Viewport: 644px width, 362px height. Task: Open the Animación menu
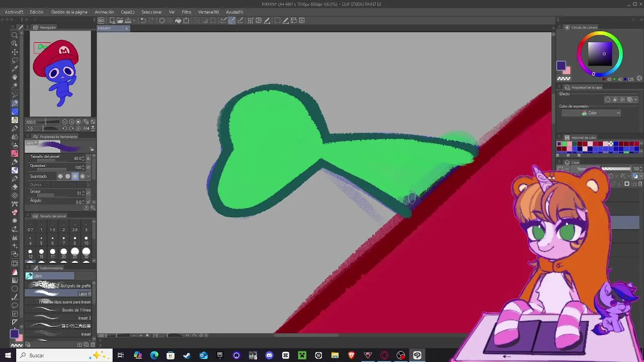tap(104, 12)
